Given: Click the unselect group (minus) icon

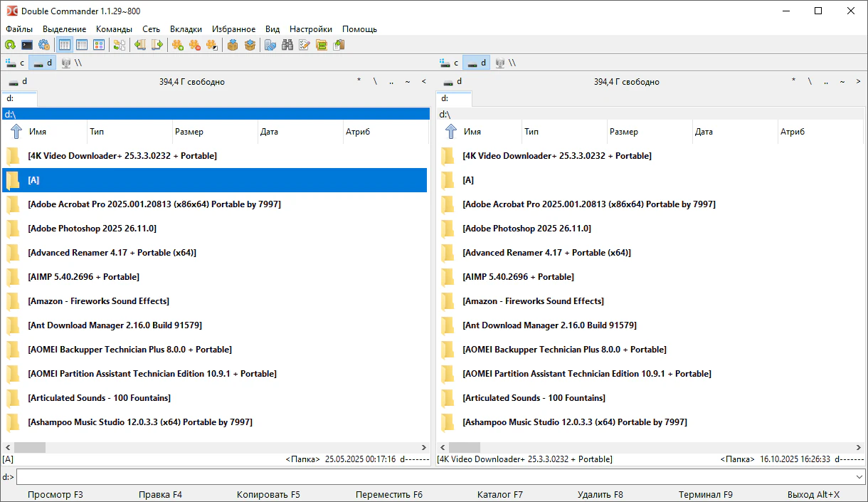Looking at the screenshot, I should (x=195, y=45).
